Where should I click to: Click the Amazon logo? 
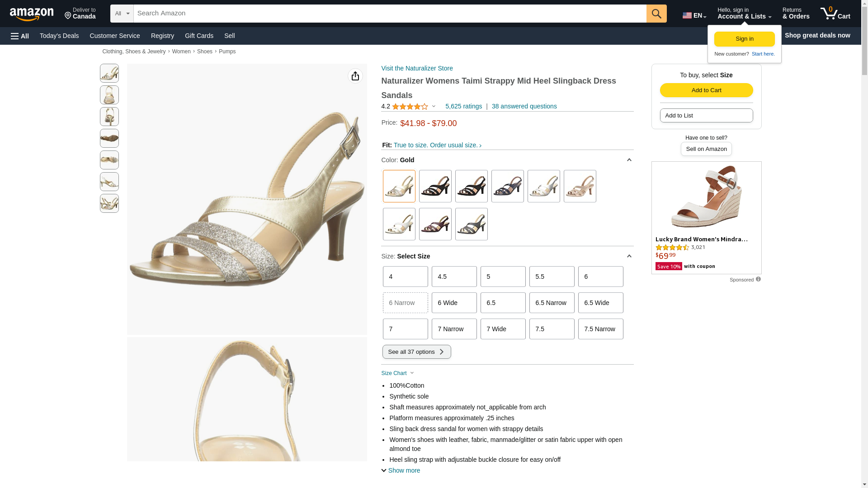(x=32, y=14)
